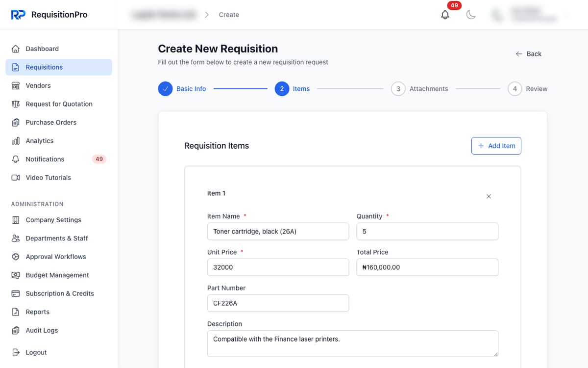This screenshot has width=588, height=368.
Task: Click the Add Item button
Action: [x=496, y=146]
